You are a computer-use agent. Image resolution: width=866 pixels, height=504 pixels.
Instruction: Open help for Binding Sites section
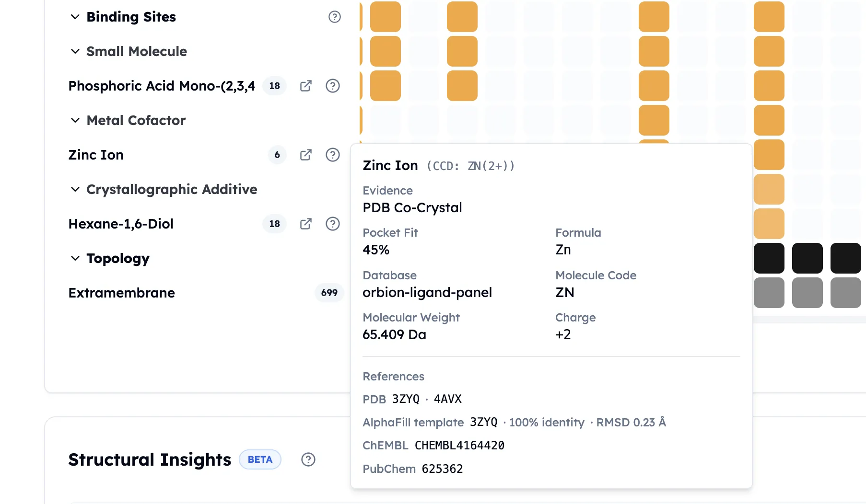tap(334, 17)
